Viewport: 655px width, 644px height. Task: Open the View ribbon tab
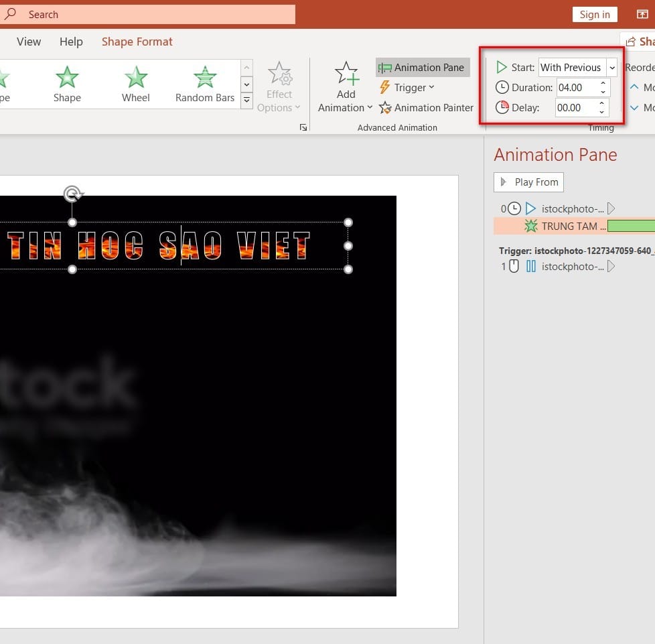coord(29,42)
